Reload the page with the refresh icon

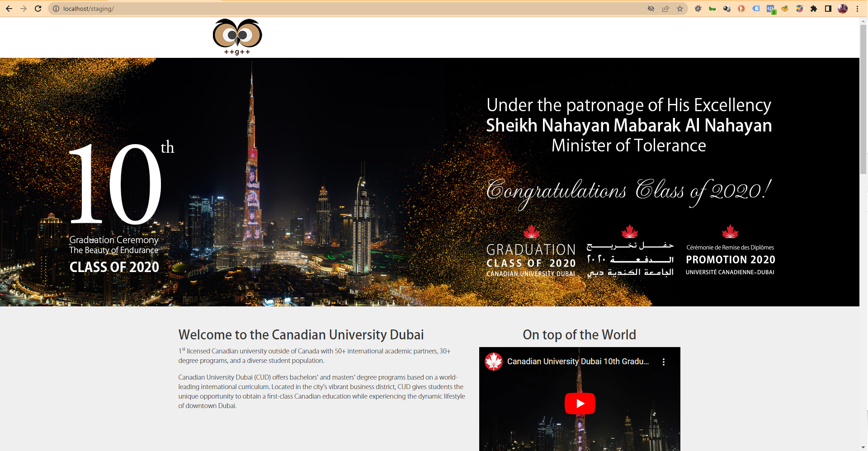[38, 9]
